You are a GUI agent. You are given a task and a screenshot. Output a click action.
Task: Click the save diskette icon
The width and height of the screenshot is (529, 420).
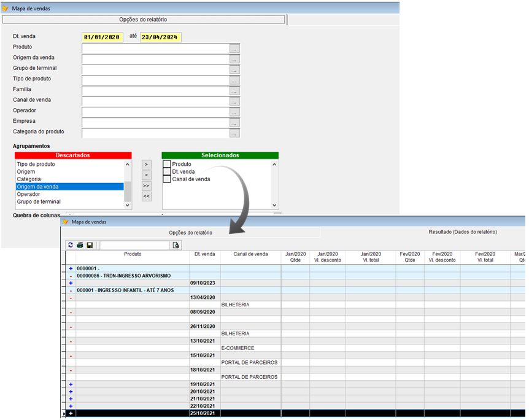(x=90, y=245)
